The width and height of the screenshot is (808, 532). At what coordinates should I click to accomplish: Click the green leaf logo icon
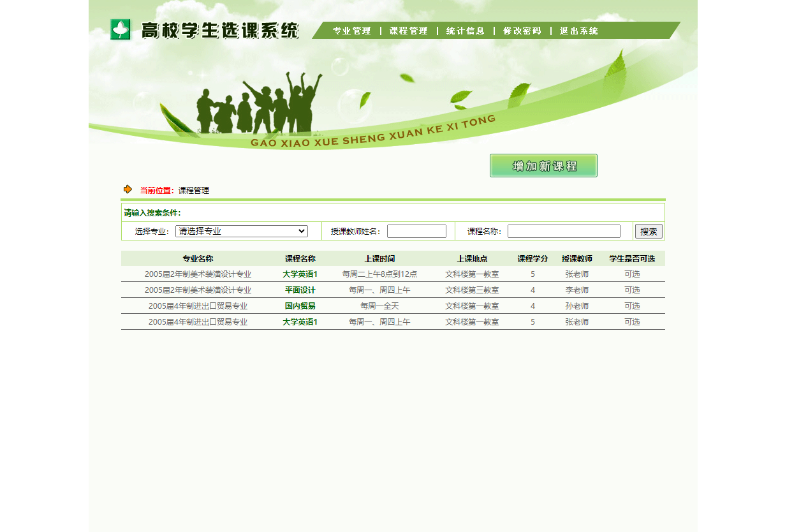coord(120,28)
